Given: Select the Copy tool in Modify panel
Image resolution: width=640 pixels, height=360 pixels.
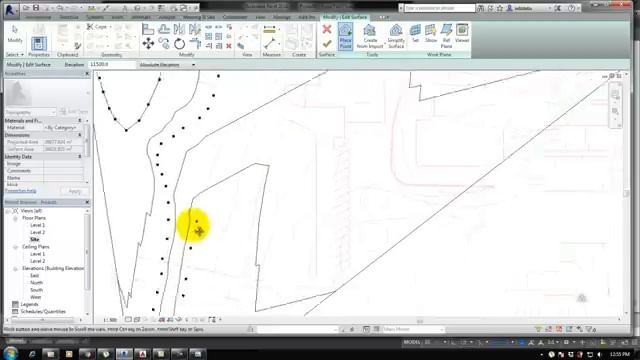Looking at the screenshot, I should click(x=164, y=44).
